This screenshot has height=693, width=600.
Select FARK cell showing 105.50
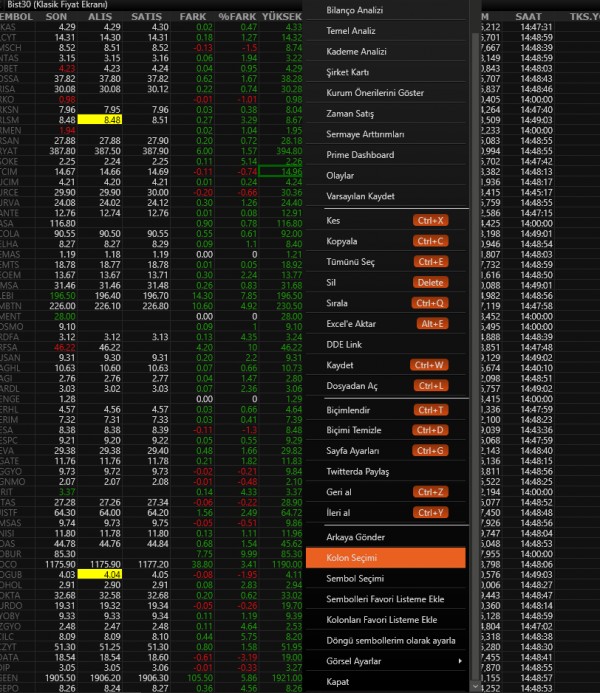(193, 678)
